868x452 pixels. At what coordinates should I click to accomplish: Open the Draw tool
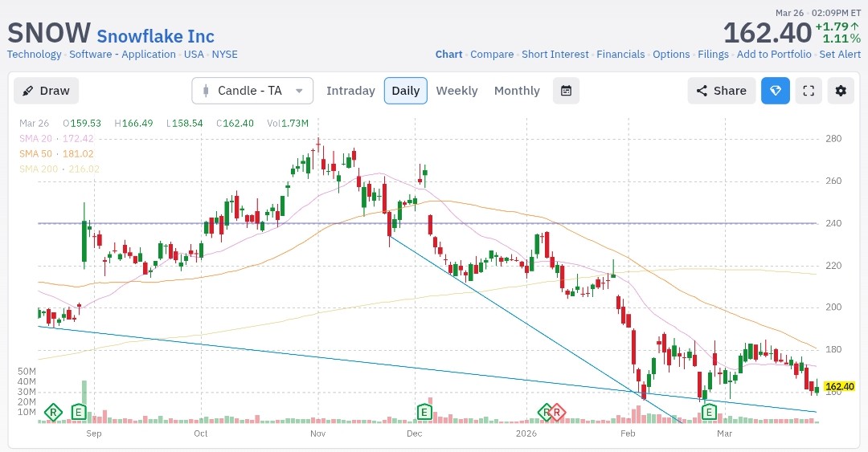(46, 91)
